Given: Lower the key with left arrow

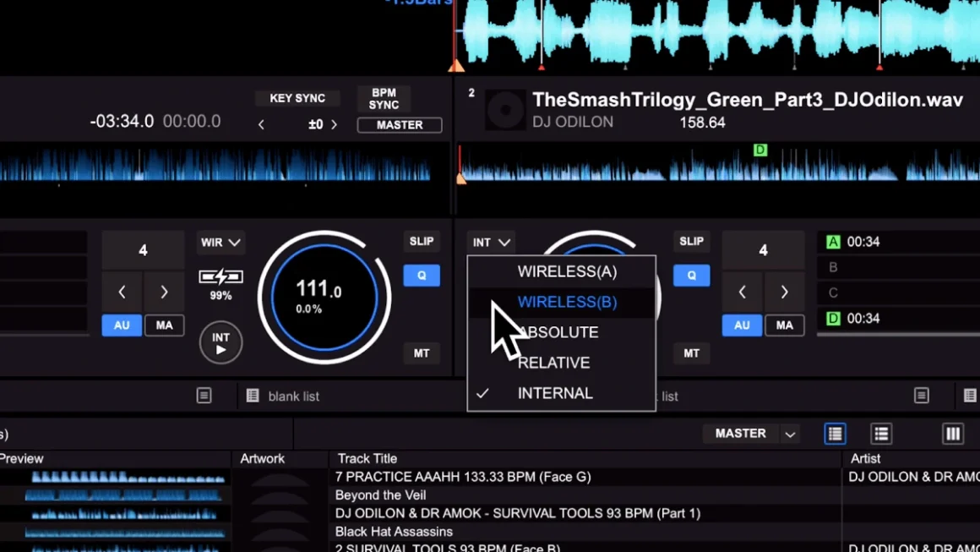Looking at the screenshot, I should coord(261,125).
